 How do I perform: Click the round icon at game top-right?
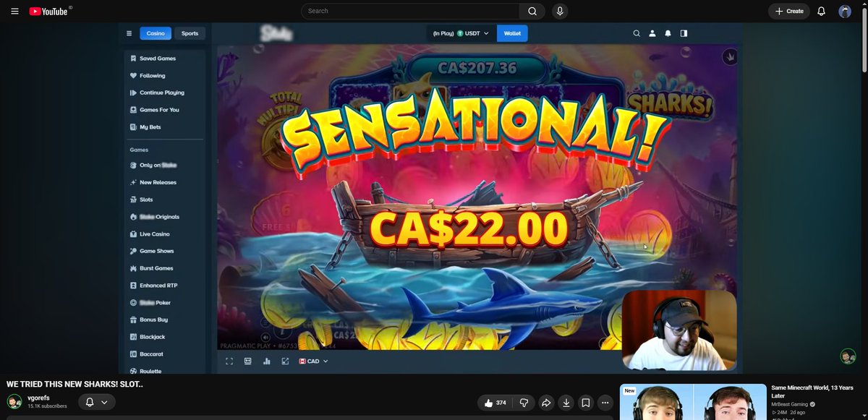730,56
